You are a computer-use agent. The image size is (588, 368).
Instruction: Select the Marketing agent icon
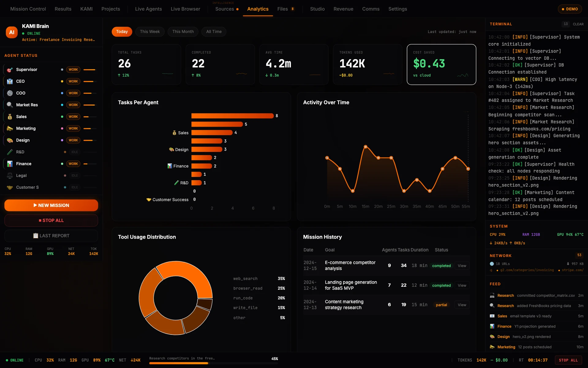pos(10,128)
